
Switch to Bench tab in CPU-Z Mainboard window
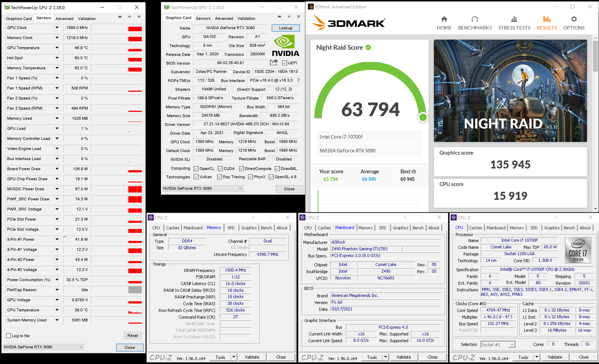418,228
